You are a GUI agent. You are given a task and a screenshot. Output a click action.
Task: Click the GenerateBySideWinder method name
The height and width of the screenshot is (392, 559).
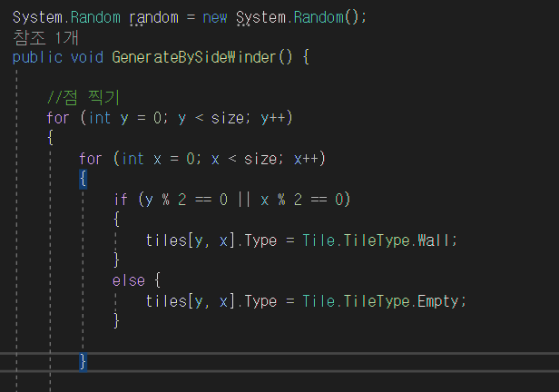click(194, 57)
